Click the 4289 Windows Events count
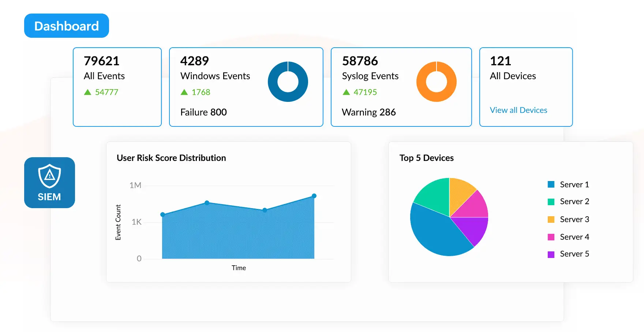The height and width of the screenshot is (332, 644). click(194, 61)
